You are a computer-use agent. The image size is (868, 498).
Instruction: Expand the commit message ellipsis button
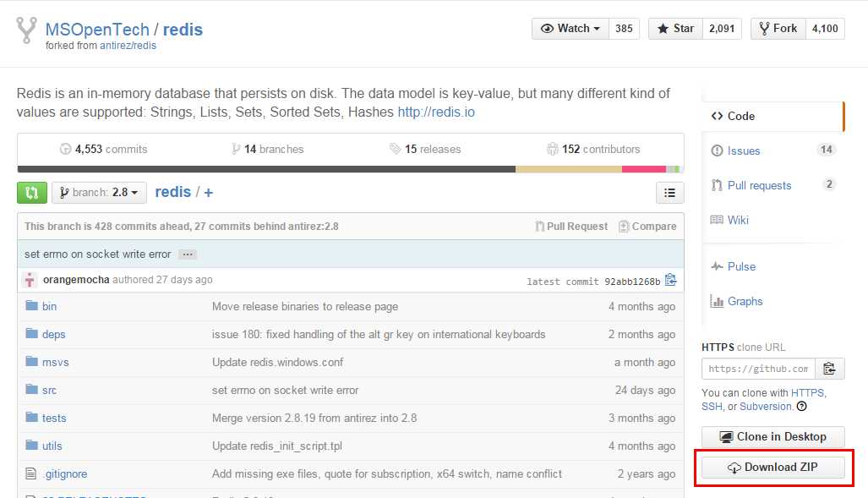[x=188, y=254]
